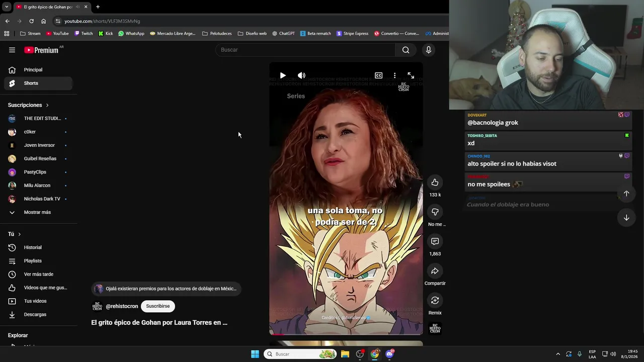Screen dimensions: 644x362
Task: Remix this Short
Action: point(435,300)
